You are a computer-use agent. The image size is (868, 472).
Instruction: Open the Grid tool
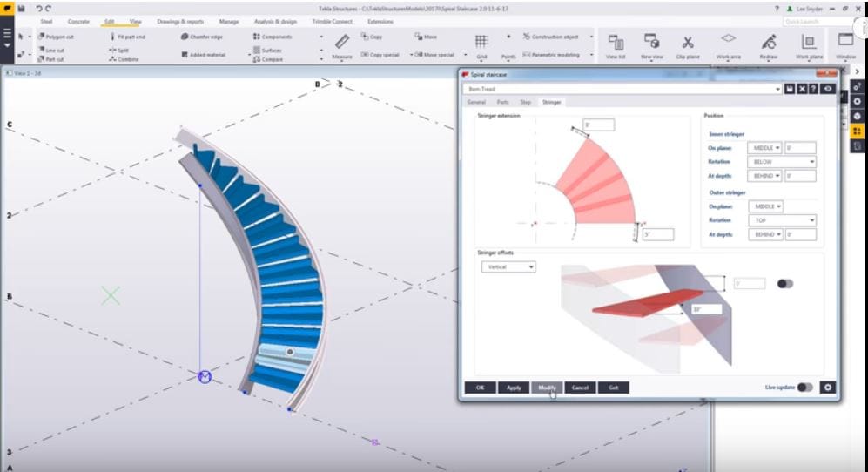(481, 46)
